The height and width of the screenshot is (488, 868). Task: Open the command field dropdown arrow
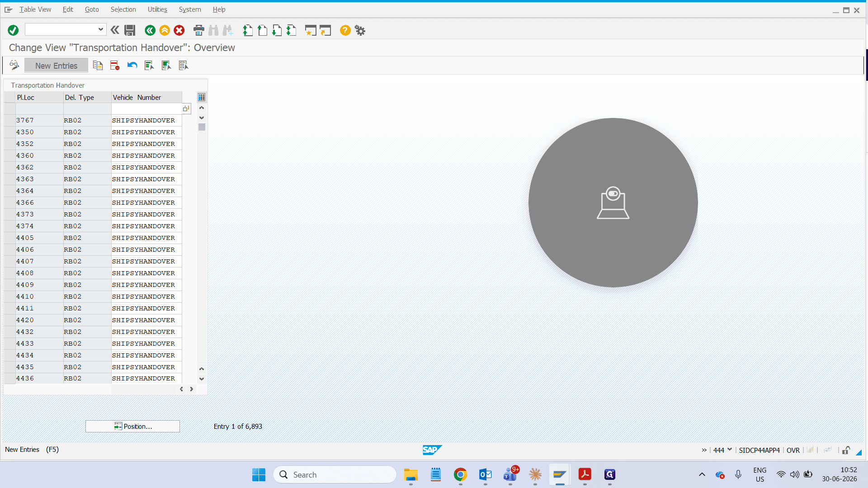pos(101,29)
